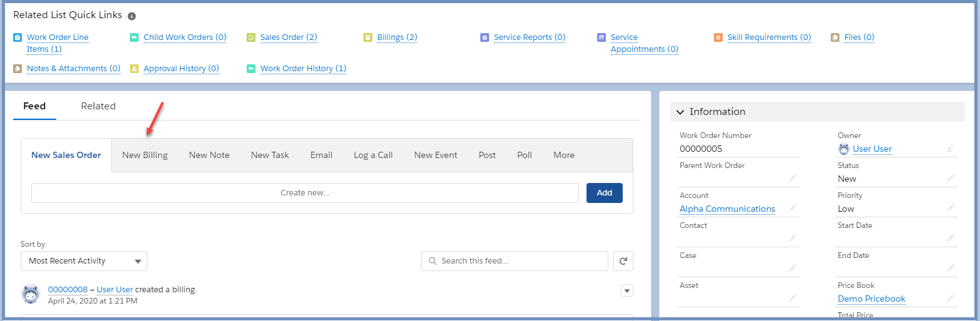Viewport: 980px width, 321px height.
Task: Select the New Note action tab
Action: click(x=209, y=155)
